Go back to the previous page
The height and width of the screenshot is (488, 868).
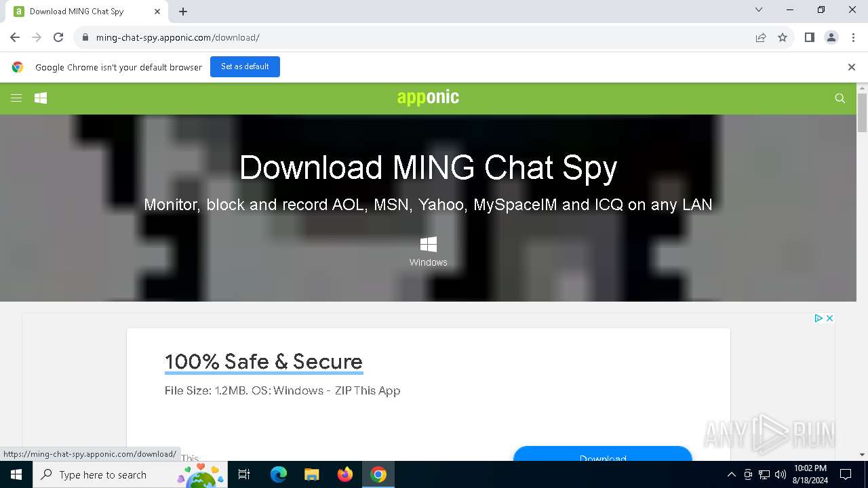click(x=15, y=37)
